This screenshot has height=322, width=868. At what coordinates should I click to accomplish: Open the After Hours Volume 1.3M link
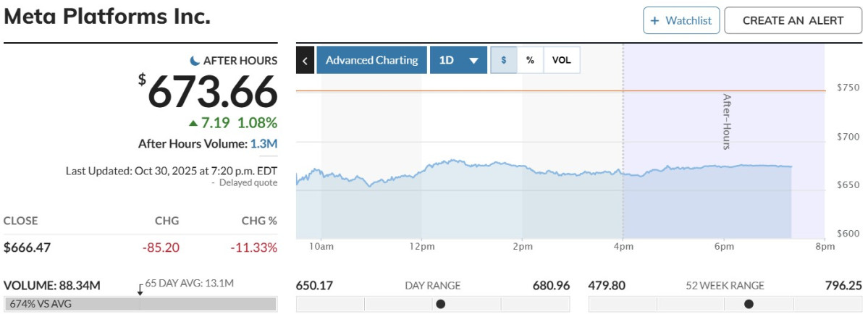point(264,143)
